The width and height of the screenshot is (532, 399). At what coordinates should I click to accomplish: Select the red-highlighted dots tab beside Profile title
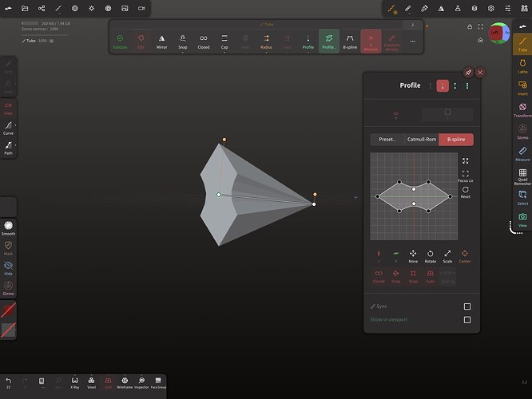pos(443,86)
